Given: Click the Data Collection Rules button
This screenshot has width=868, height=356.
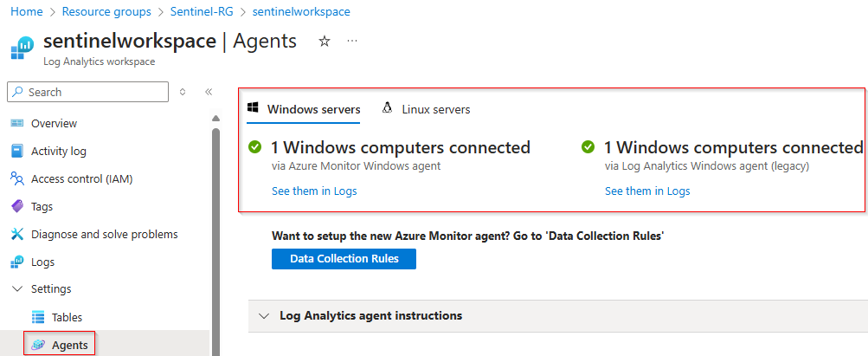Looking at the screenshot, I should [x=344, y=258].
